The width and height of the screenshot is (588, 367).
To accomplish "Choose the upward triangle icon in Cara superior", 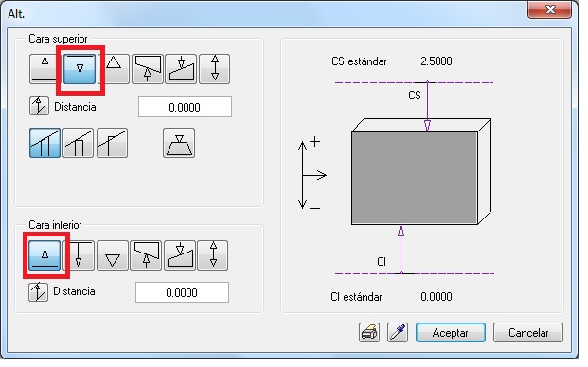I will coord(114,69).
